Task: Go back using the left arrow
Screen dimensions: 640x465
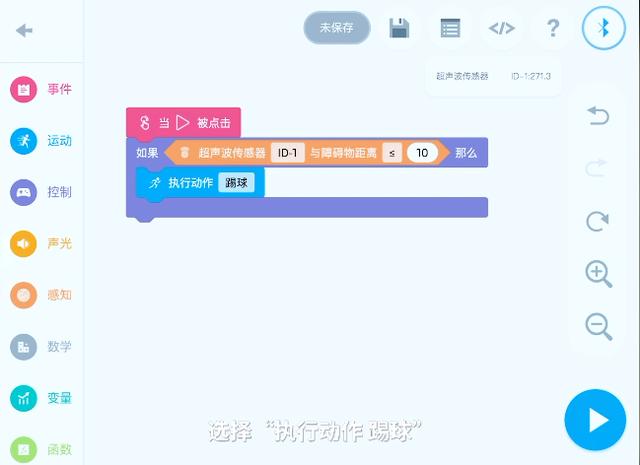Action: point(24,30)
